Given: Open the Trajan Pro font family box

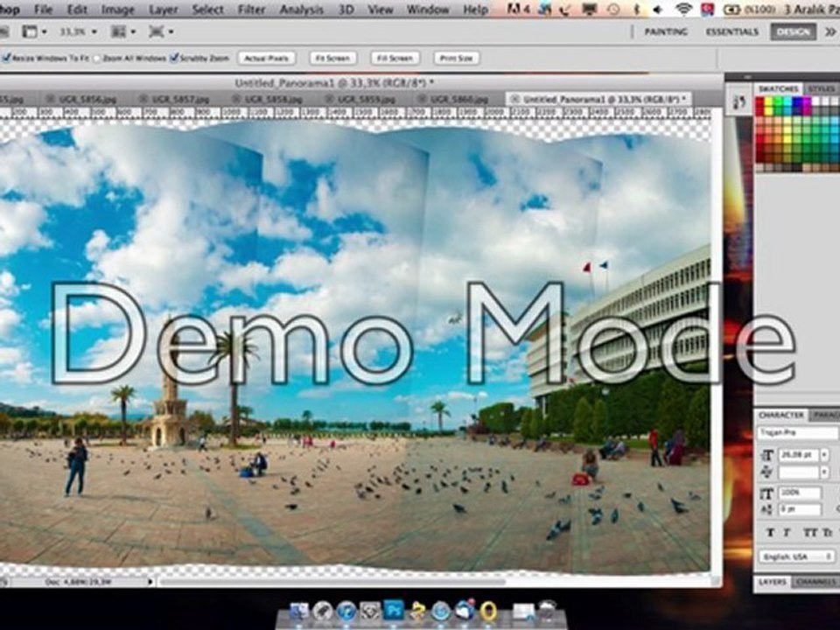Looking at the screenshot, I should click(x=798, y=432).
